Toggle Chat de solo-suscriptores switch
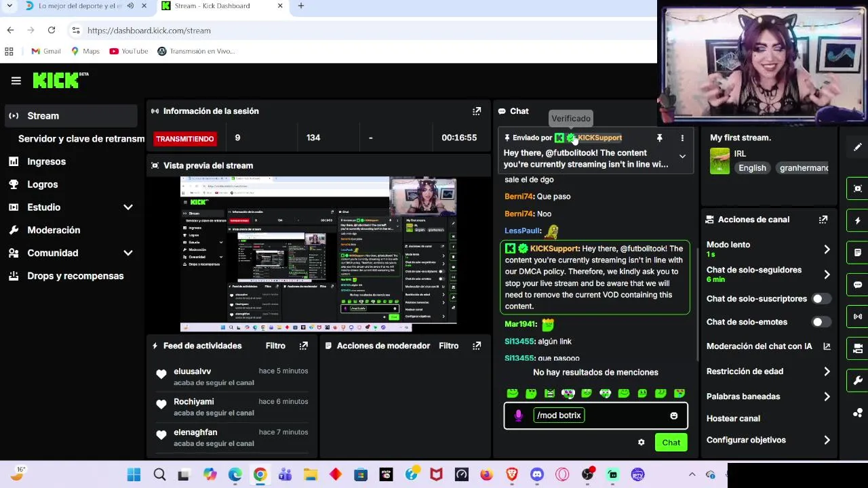The height and width of the screenshot is (488, 868). click(x=821, y=299)
